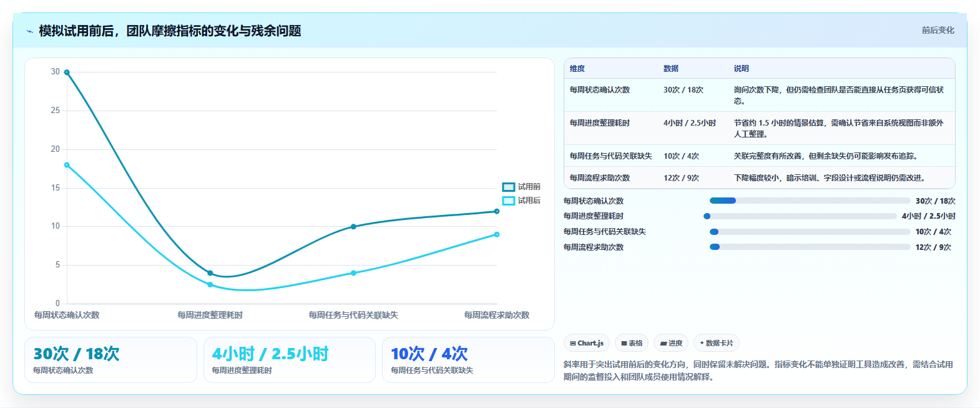Select the 试用前 data point at 每周流程求助次数

tap(497, 211)
